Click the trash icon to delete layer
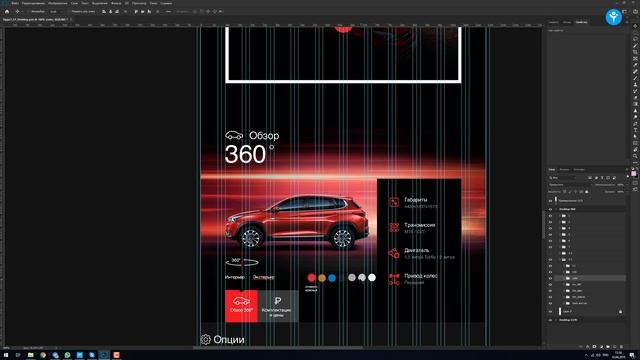640x360 pixels. (x=622, y=347)
